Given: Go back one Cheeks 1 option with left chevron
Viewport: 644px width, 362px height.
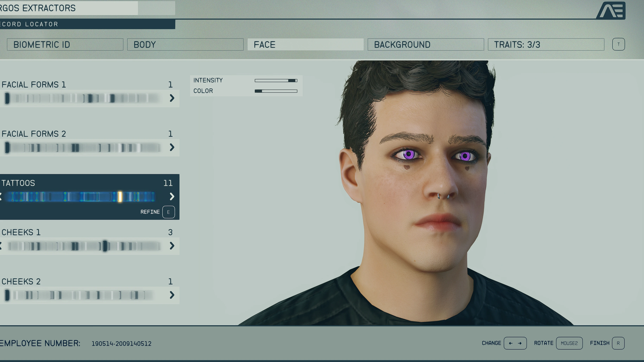Looking at the screenshot, I should pyautogui.click(x=1, y=246).
